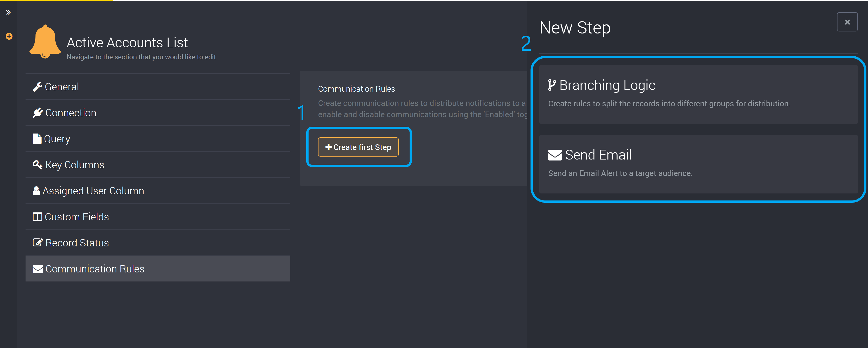Click 'Create communication rules to distribute' description

[422, 109]
